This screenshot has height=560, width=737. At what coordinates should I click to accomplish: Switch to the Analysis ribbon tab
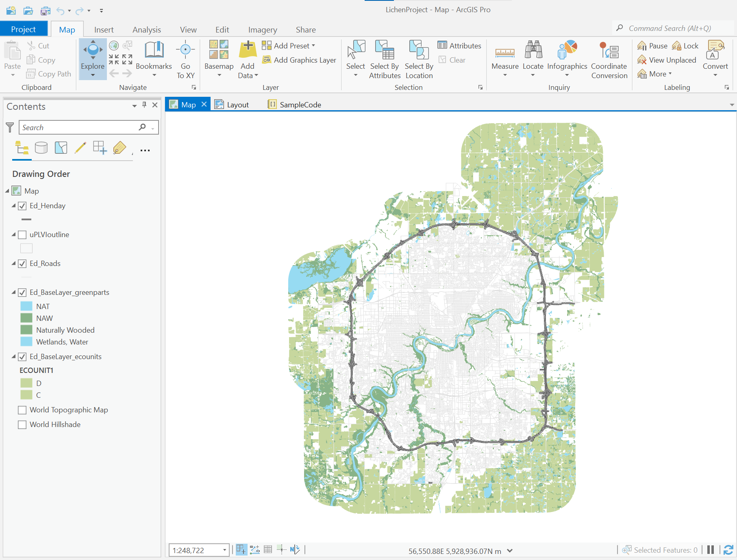click(x=147, y=30)
